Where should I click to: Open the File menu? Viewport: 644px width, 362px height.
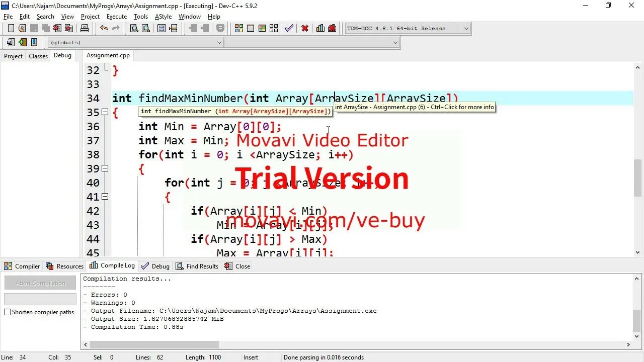click(x=8, y=17)
